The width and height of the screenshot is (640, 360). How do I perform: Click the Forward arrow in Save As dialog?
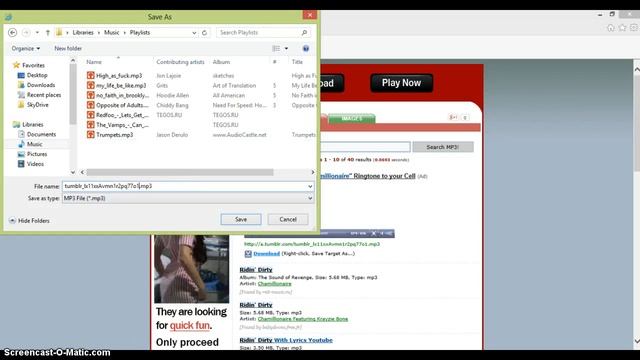(26, 32)
